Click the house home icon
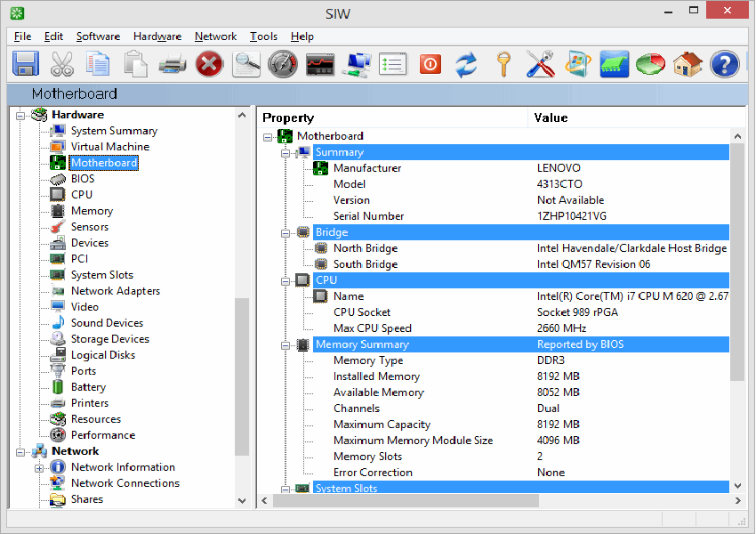756x534 pixels. click(688, 64)
